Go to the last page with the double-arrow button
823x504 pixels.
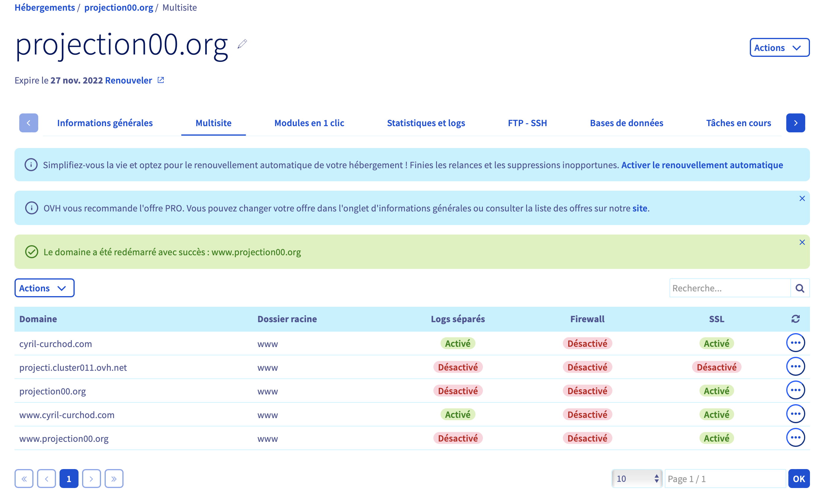click(x=114, y=479)
